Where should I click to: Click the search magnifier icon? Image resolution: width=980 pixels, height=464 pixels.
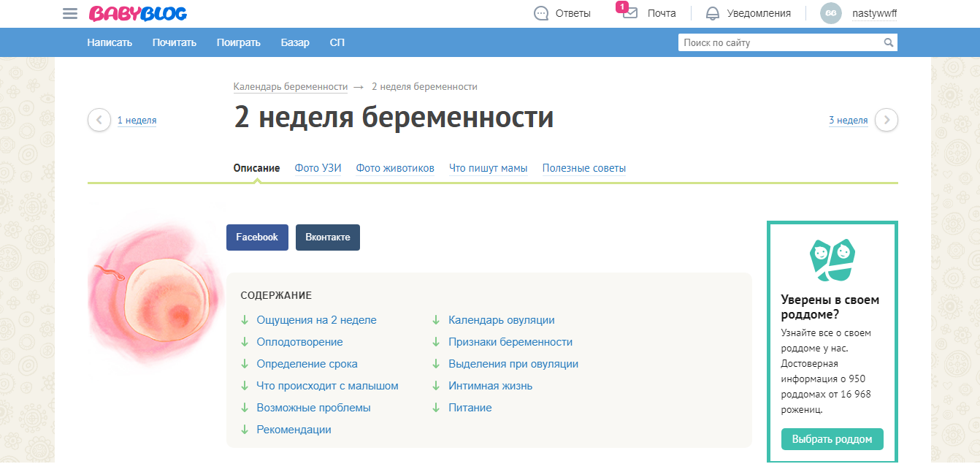[x=889, y=42]
